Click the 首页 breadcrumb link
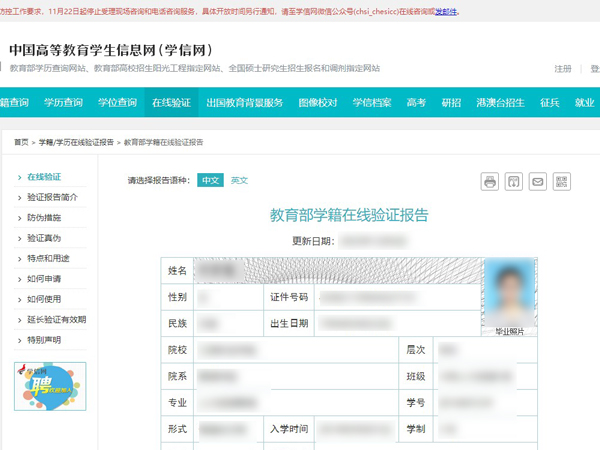600x450 pixels. pyautogui.click(x=21, y=143)
